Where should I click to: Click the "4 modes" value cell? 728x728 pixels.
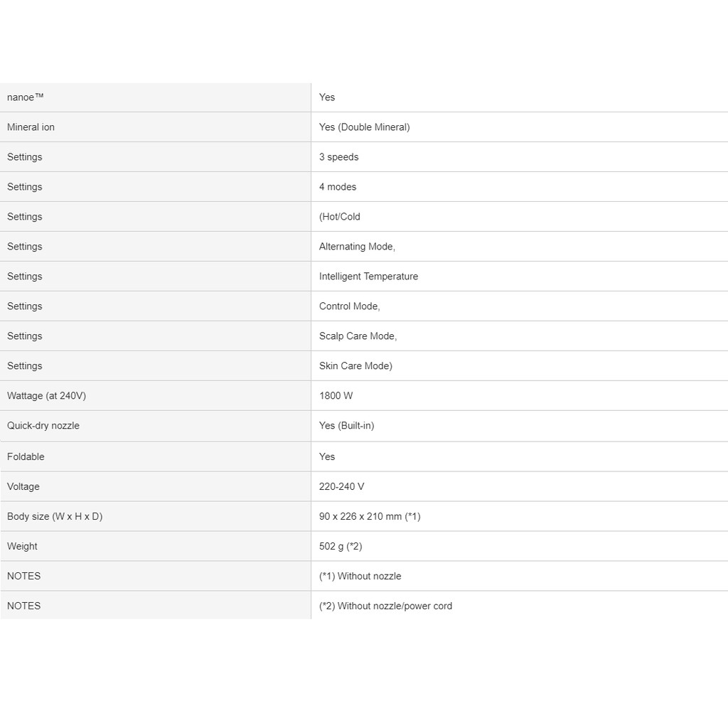338,187
